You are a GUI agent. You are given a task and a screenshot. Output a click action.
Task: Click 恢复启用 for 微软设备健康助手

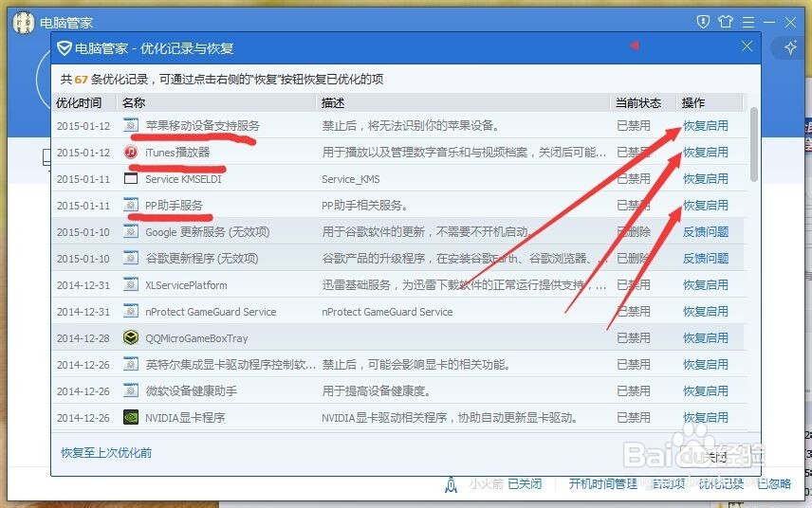(x=706, y=391)
